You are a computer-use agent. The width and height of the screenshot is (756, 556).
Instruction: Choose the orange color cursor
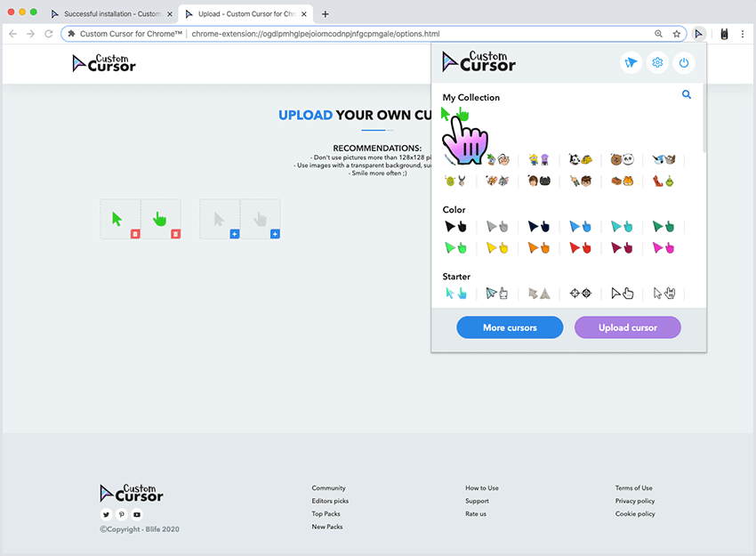539,248
